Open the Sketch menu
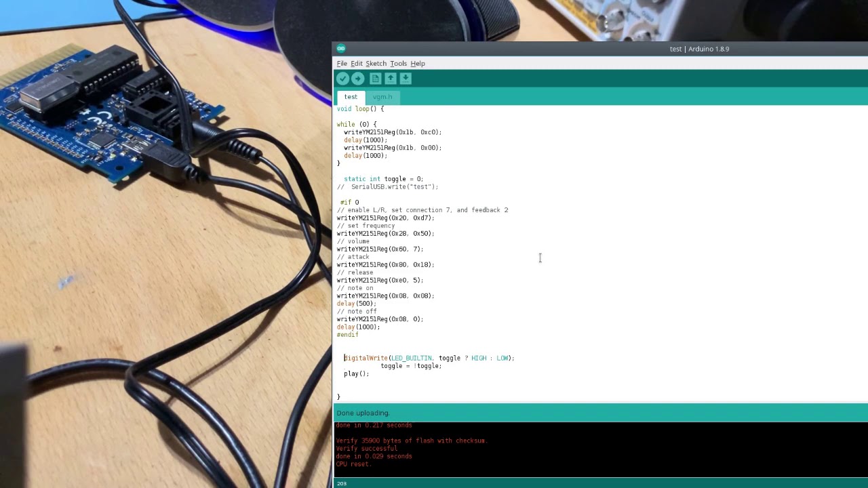The height and width of the screenshot is (488, 868). (376, 64)
